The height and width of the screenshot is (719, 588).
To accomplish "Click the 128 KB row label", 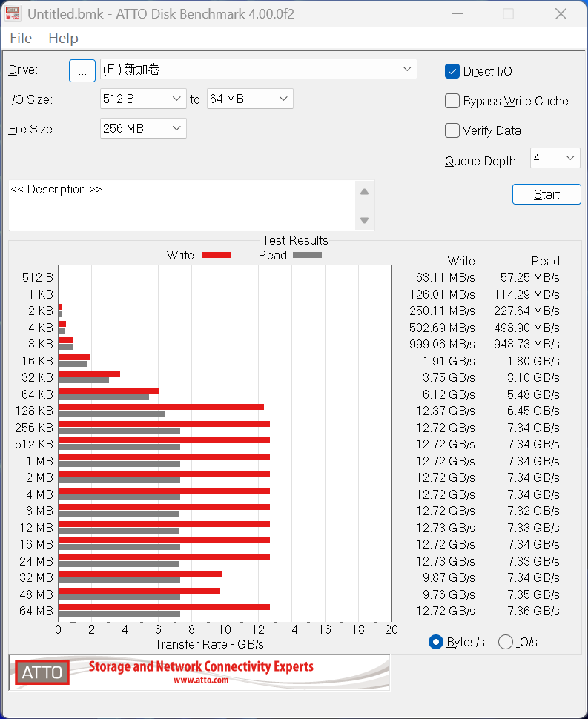I will tap(34, 411).
